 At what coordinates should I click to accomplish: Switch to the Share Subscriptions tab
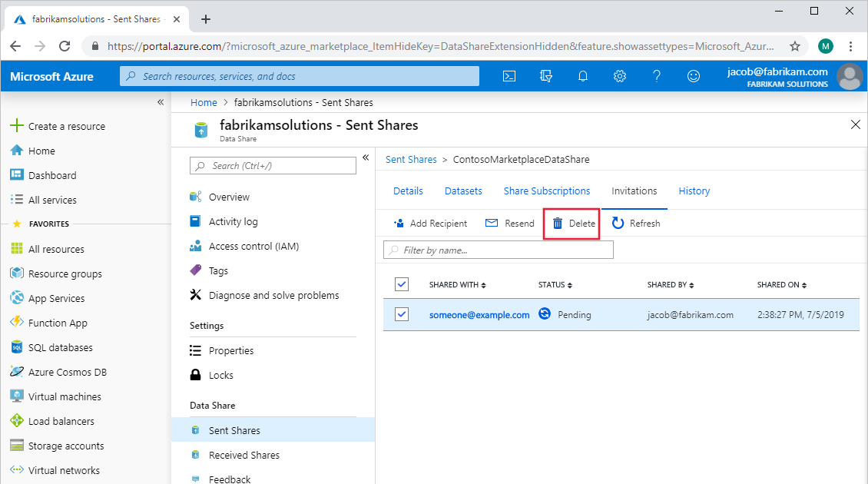[547, 191]
